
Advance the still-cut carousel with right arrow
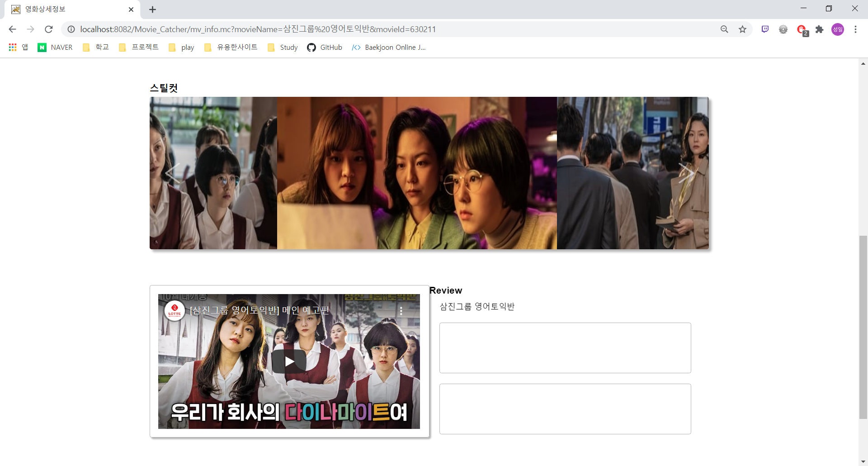point(686,173)
